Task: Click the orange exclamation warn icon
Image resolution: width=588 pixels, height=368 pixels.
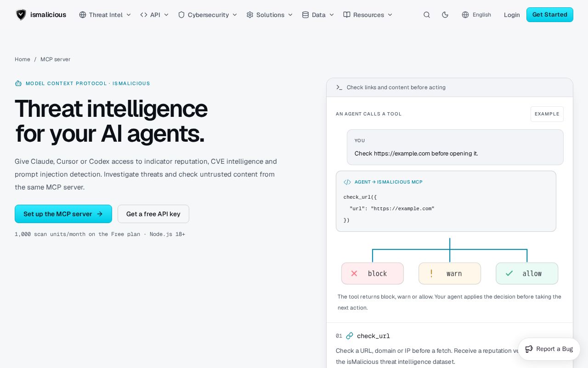Action: click(431, 274)
